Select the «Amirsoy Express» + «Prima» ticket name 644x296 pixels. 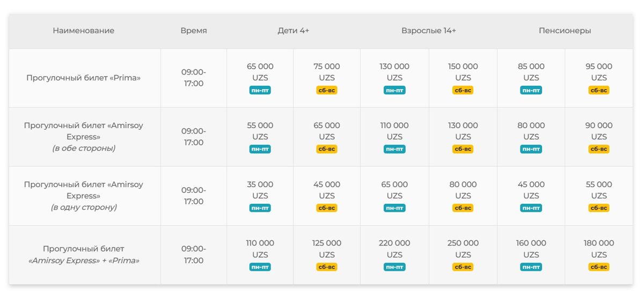84,255
